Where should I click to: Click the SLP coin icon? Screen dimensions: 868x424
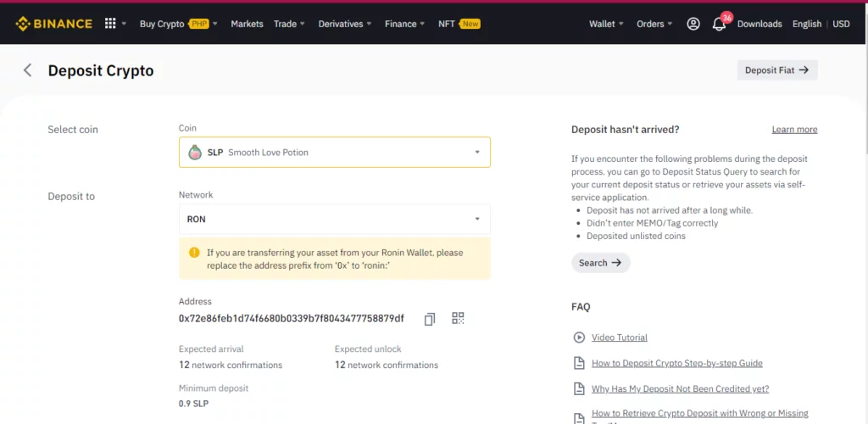click(195, 153)
